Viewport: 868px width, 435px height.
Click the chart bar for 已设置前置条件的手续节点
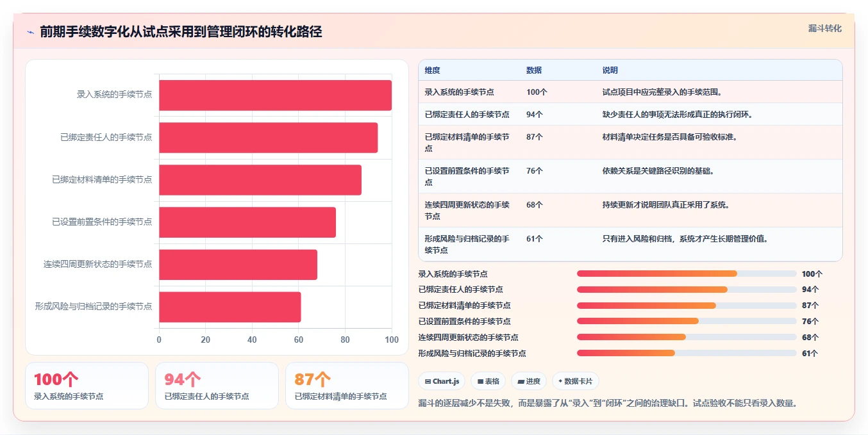click(x=247, y=222)
